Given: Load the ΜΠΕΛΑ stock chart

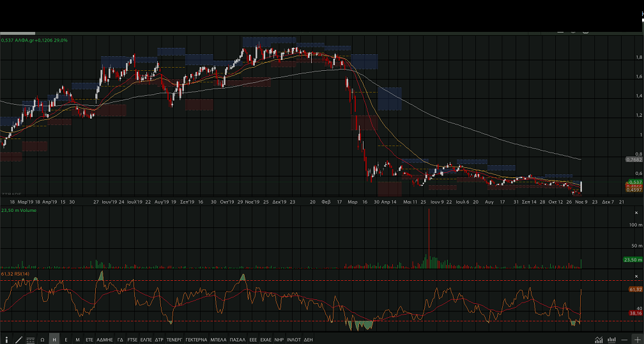Looking at the screenshot, I should click(218, 340).
